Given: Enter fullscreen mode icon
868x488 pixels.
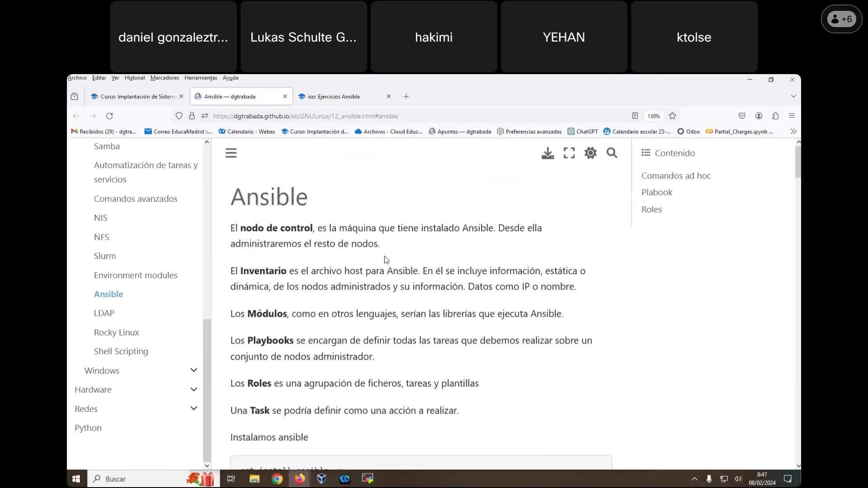Looking at the screenshot, I should click(x=569, y=153).
